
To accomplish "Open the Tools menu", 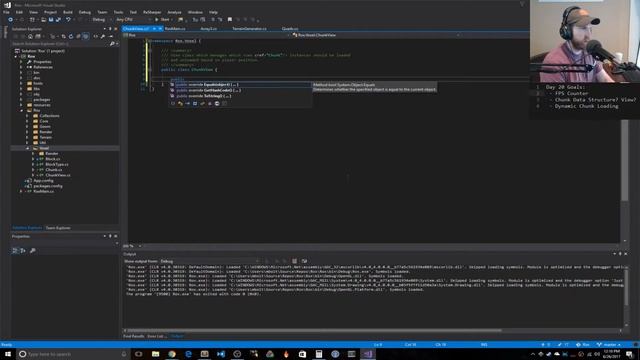I will point(118,12).
